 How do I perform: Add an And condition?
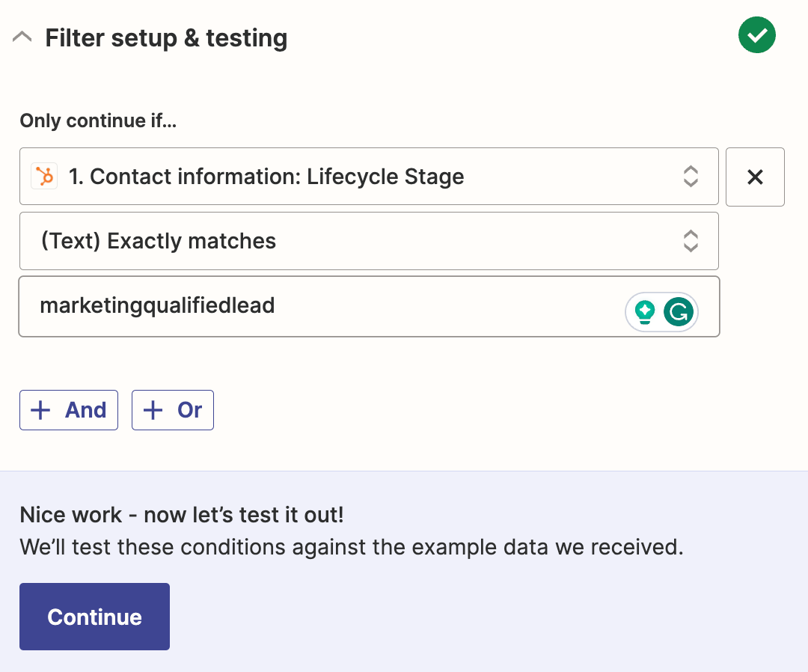click(69, 410)
